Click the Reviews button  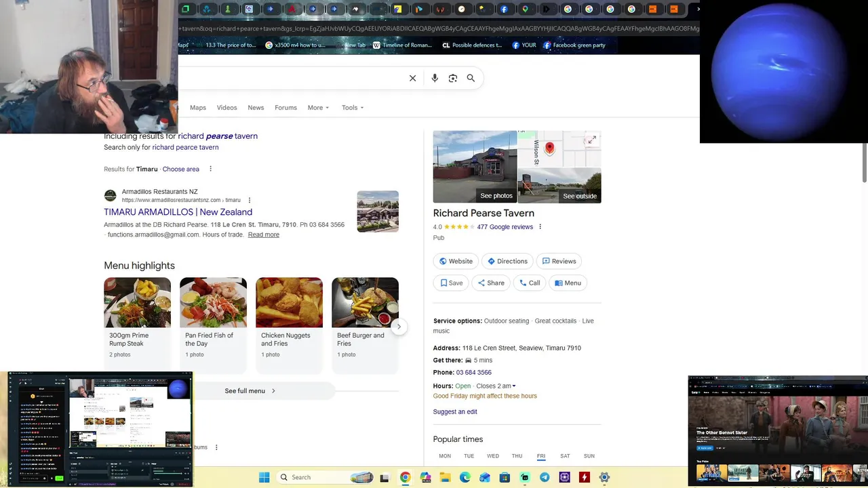point(559,261)
